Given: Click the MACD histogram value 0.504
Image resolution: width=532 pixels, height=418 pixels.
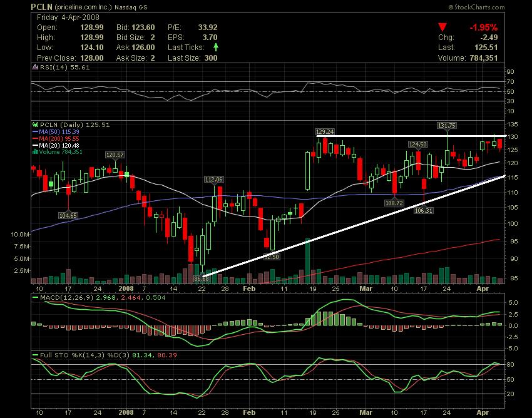Looking at the screenshot, I should tap(155, 298).
